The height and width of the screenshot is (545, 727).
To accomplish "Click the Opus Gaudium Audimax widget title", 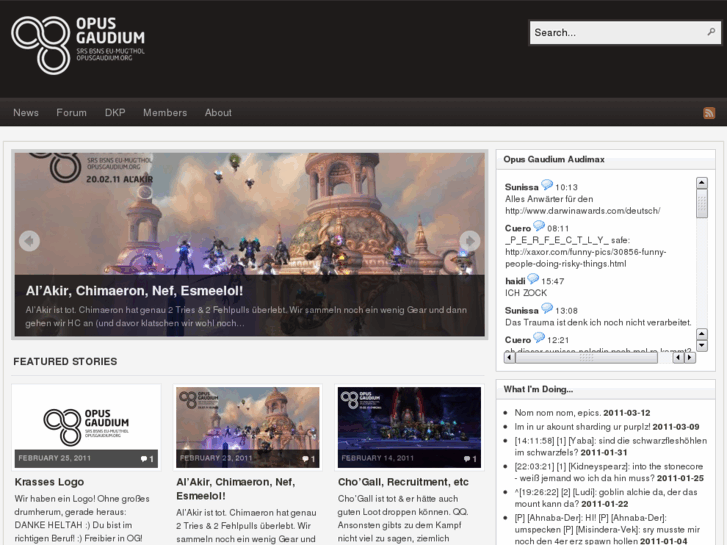I will tap(554, 159).
